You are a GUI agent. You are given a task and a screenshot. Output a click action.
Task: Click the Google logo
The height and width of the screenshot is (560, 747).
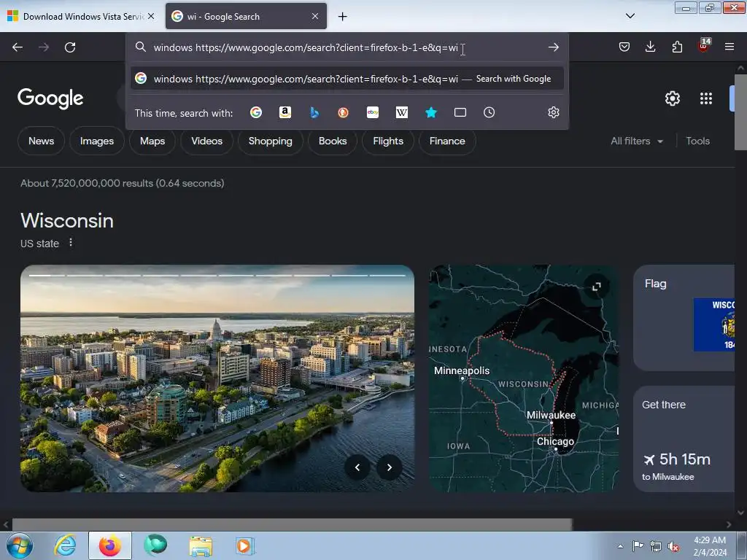(x=50, y=98)
